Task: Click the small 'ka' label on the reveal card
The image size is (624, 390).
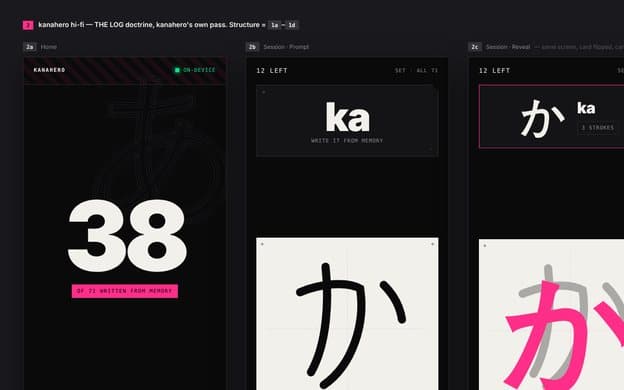Action: pos(586,108)
